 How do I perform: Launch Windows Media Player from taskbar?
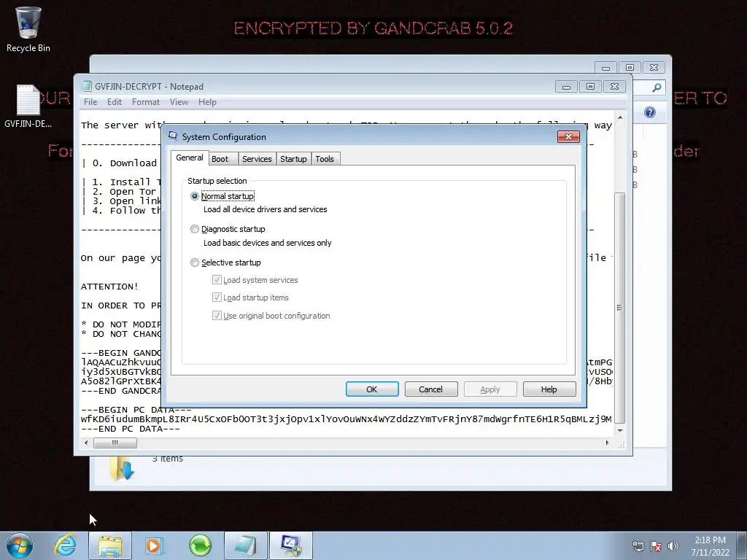[x=154, y=545]
